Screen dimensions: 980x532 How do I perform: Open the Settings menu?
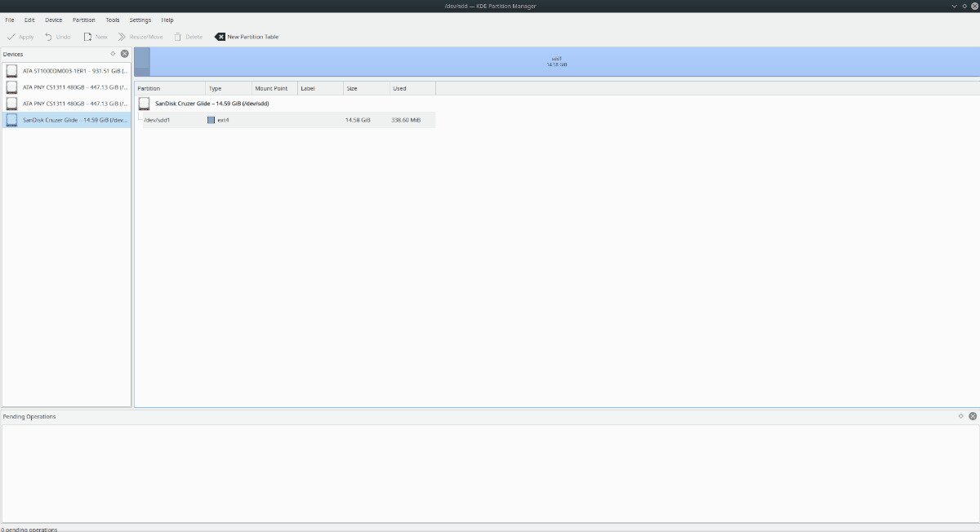[140, 20]
